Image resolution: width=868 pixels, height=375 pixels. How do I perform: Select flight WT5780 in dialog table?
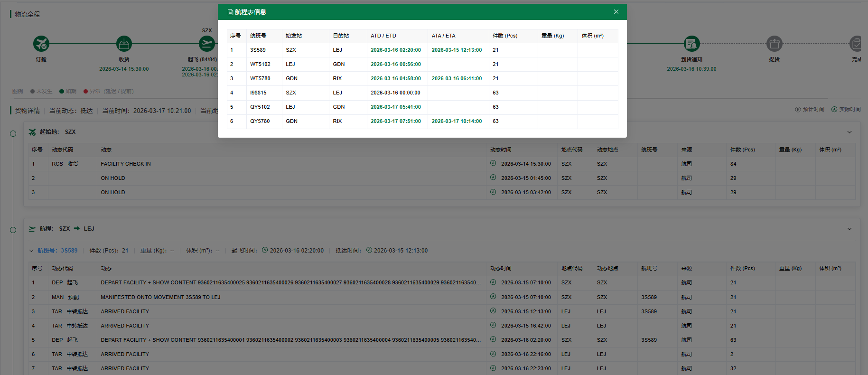[422, 78]
